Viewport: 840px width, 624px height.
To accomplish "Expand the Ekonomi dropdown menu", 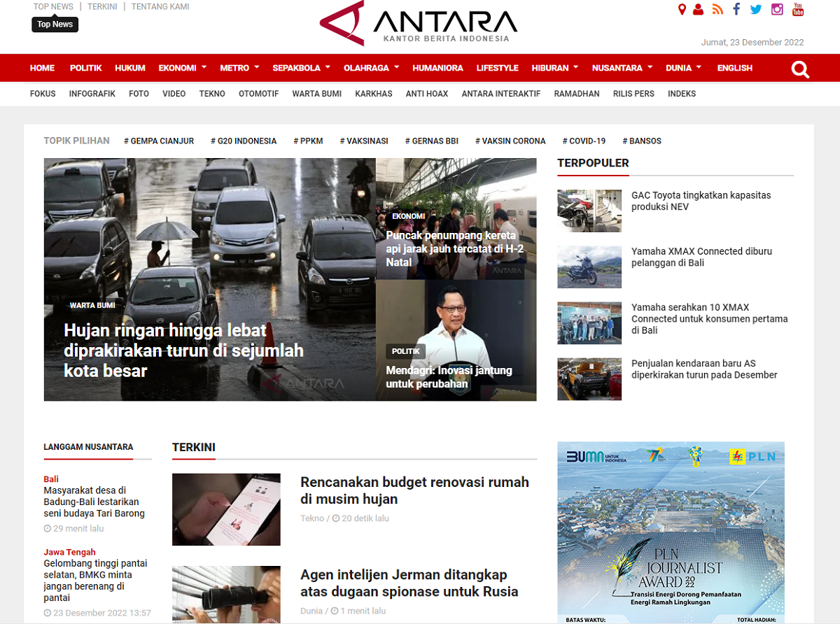I will [x=182, y=68].
